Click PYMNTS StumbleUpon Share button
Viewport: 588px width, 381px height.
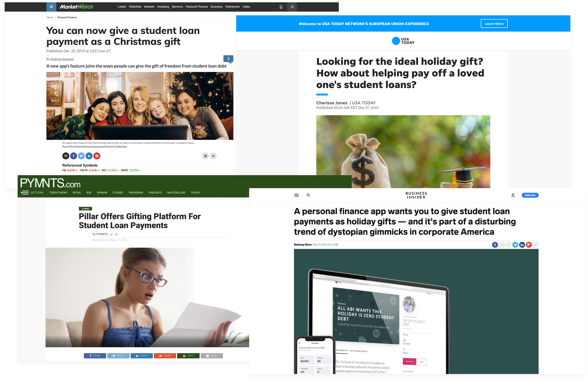pos(165,356)
